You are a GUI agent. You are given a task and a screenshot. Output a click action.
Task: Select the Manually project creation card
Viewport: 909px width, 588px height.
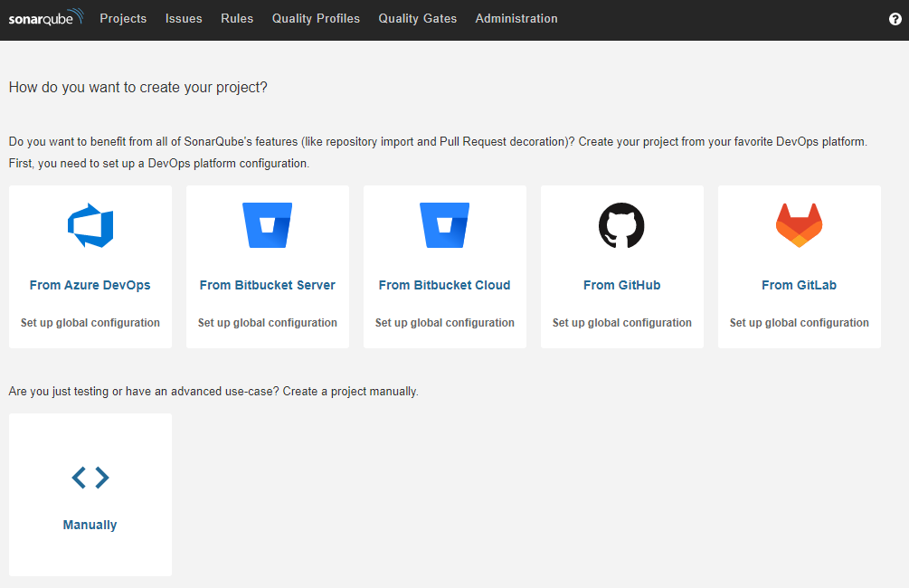pyautogui.click(x=90, y=494)
